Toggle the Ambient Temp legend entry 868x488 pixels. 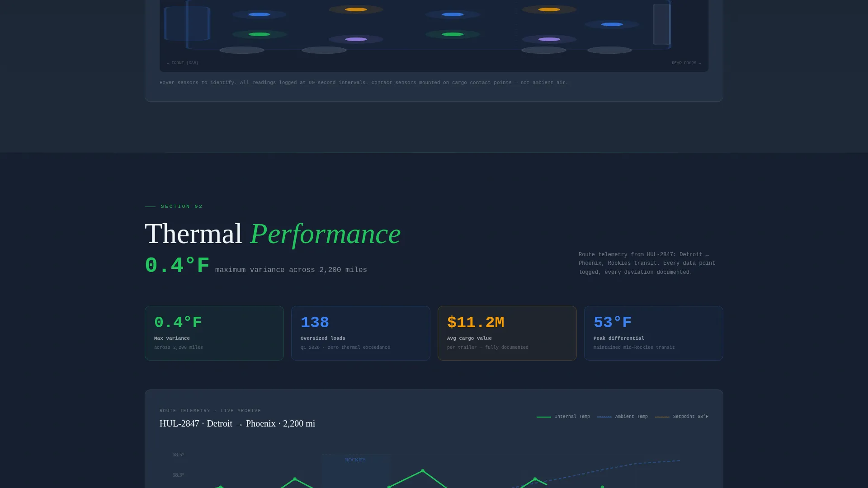pyautogui.click(x=622, y=417)
